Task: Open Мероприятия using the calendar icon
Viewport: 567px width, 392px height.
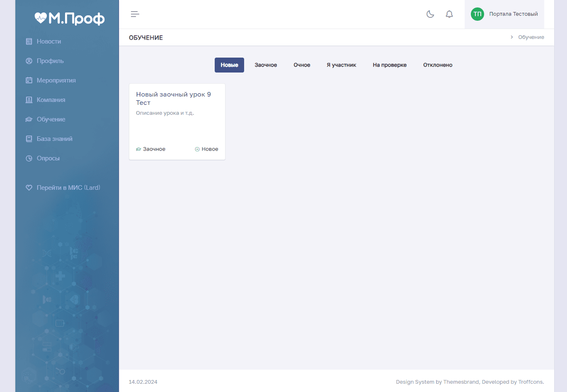Action: (x=28, y=80)
